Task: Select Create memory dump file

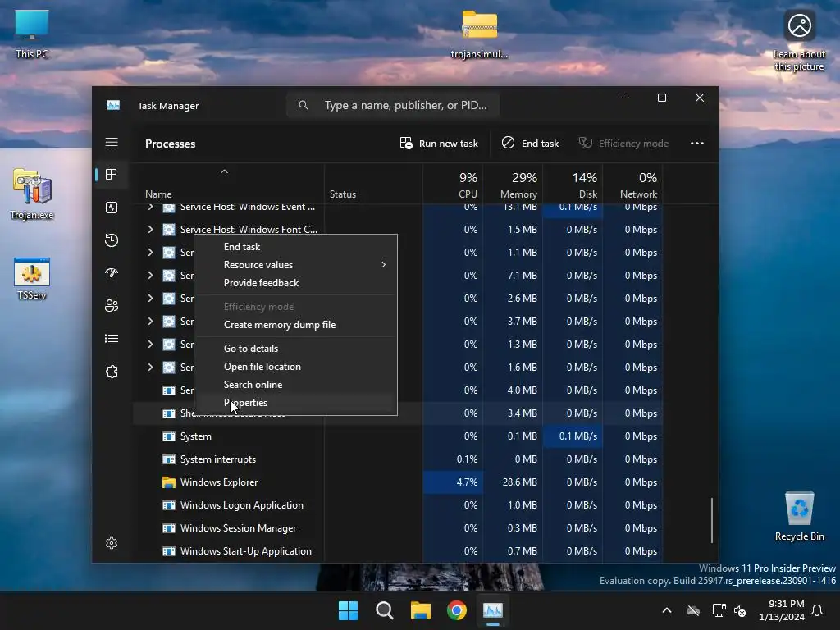Action: click(x=295, y=325)
